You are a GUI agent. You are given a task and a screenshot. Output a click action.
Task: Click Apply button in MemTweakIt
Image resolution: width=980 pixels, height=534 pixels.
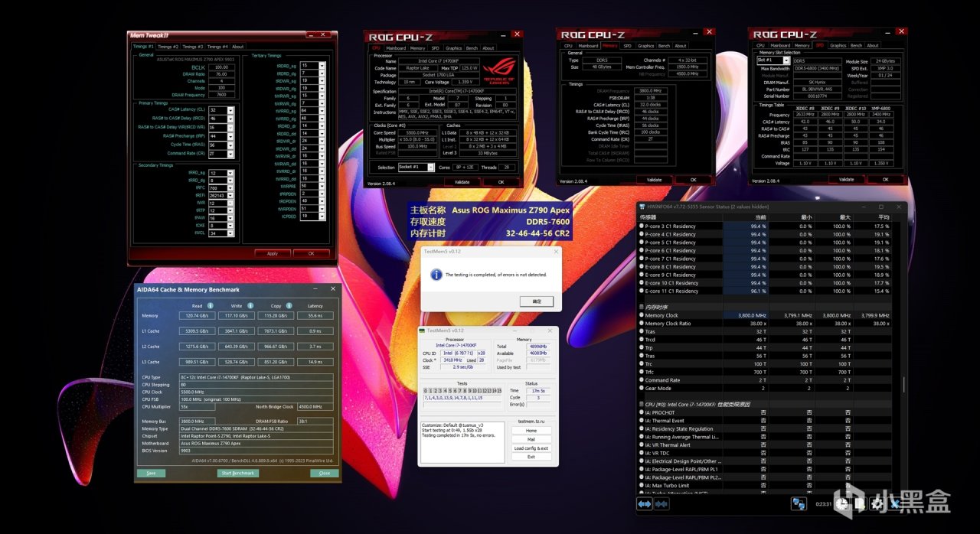click(273, 253)
